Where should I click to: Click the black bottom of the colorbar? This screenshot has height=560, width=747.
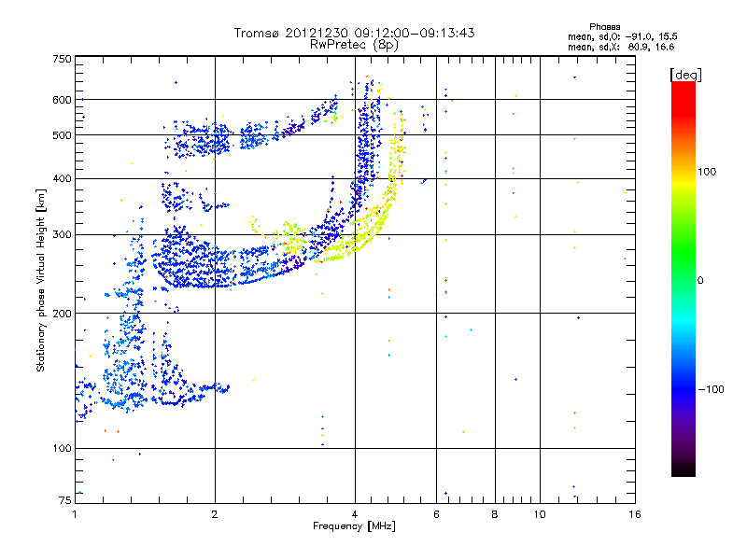684,469
